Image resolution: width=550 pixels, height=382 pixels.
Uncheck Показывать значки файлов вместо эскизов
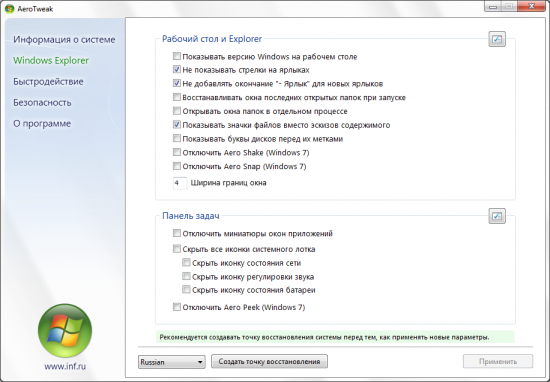pyautogui.click(x=177, y=125)
